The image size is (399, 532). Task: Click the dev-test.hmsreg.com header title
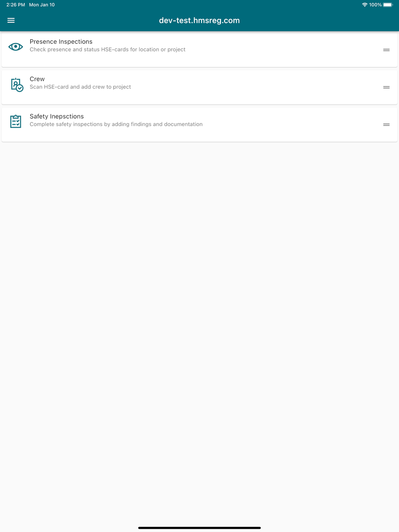pos(199,20)
